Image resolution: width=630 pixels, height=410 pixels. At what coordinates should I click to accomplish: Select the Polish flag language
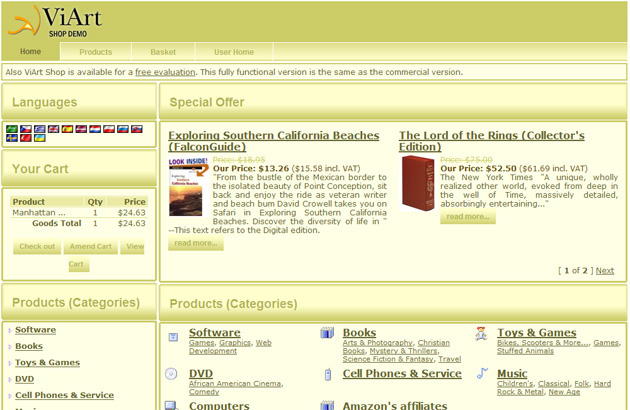[x=109, y=129]
